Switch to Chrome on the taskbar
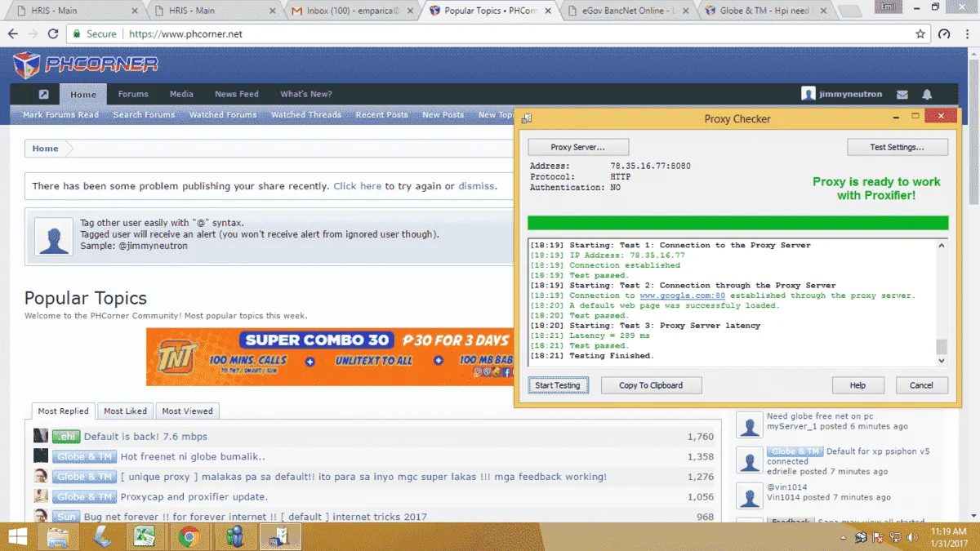The height and width of the screenshot is (551, 980). click(189, 536)
